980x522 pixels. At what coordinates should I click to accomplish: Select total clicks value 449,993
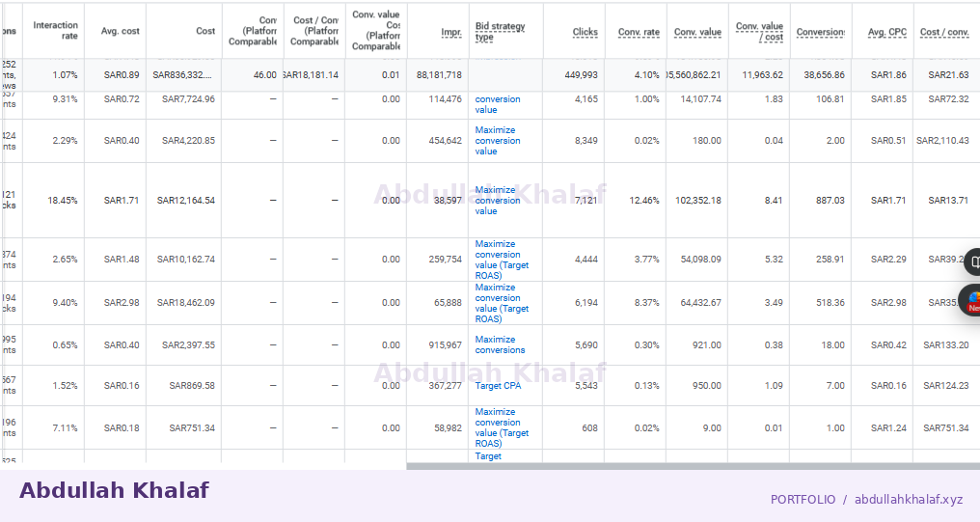click(x=582, y=75)
